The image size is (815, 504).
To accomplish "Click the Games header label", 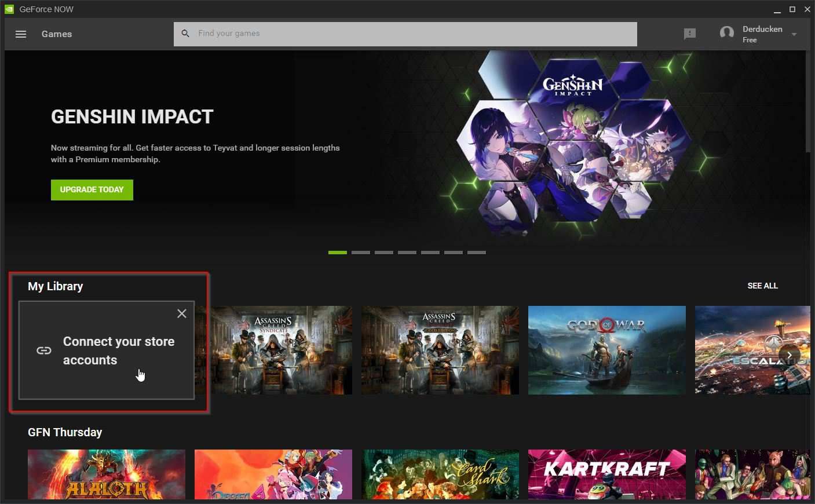I will coord(57,34).
